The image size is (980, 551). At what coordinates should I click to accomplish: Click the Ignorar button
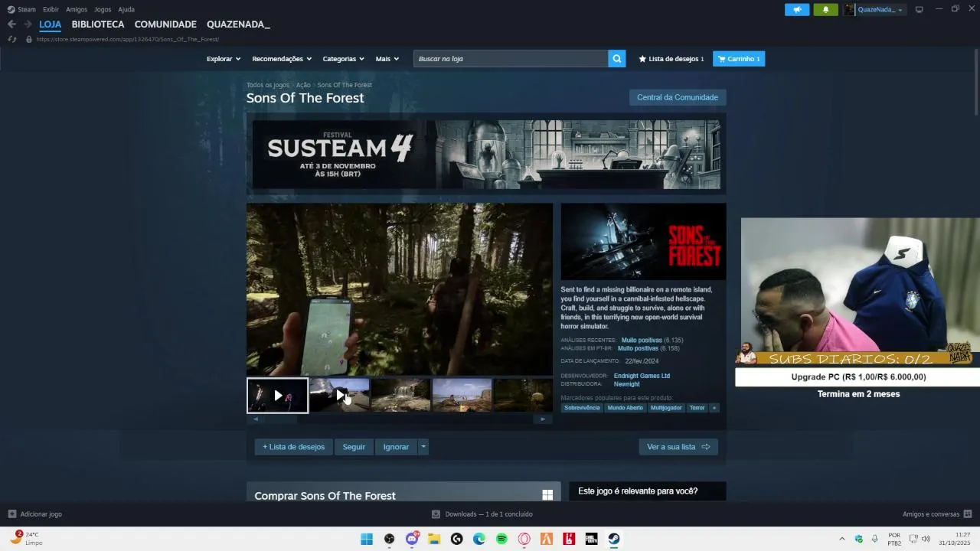pyautogui.click(x=396, y=447)
